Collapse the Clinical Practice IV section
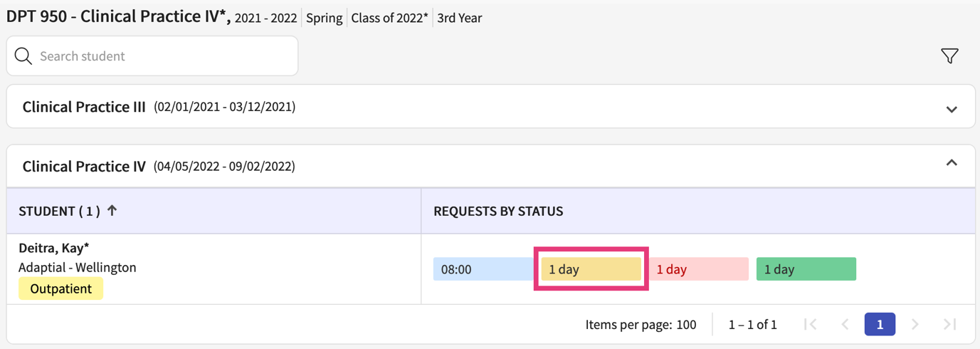The image size is (980, 349). click(x=952, y=163)
